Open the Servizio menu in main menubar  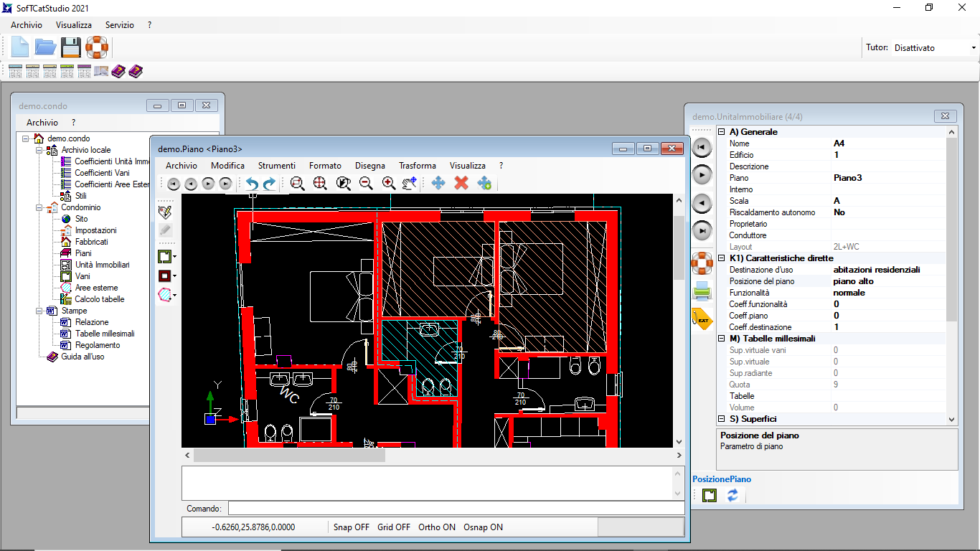click(119, 25)
